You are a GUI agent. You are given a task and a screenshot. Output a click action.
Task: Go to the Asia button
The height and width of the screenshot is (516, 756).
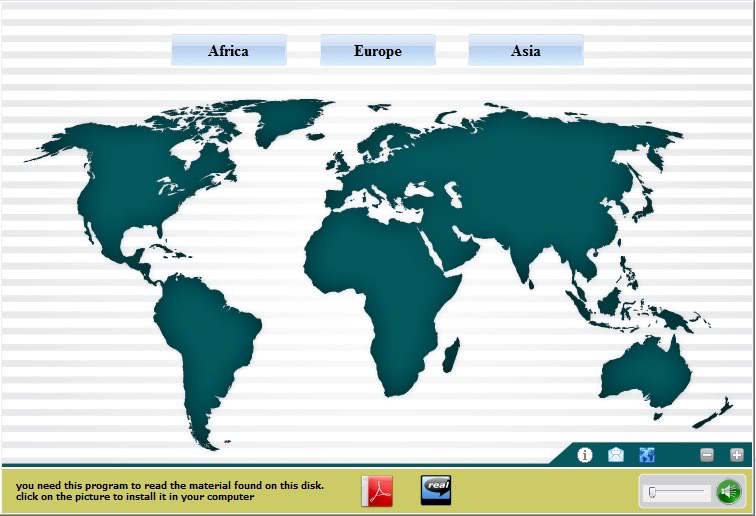525,51
